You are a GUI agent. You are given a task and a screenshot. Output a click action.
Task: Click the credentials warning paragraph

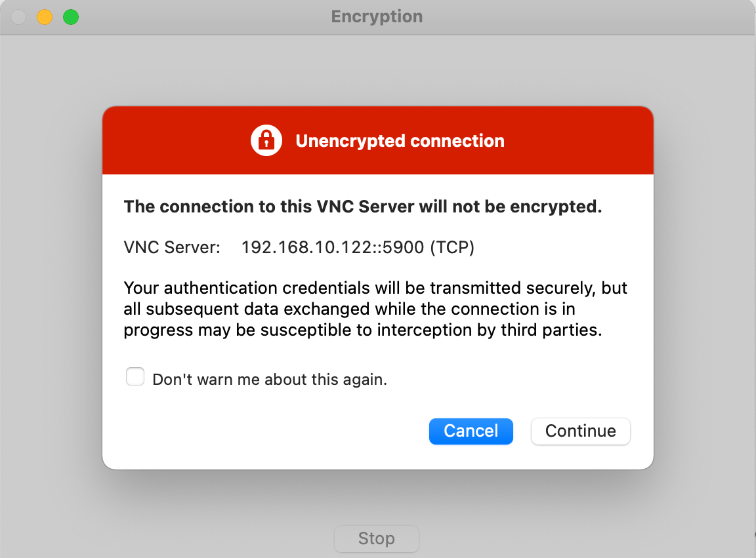(375, 308)
